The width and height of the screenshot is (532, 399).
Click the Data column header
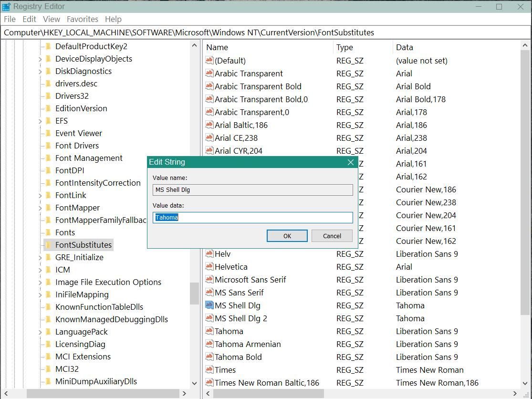[x=457, y=47]
